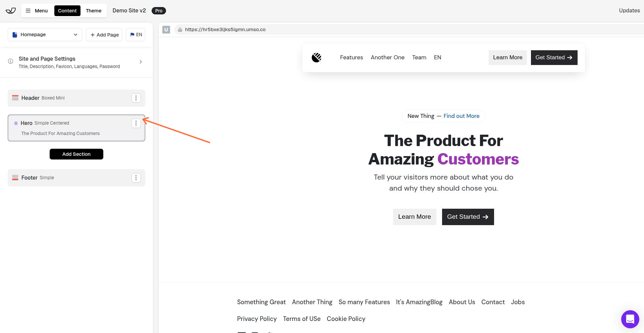Switch to the Theme tab

(93, 10)
